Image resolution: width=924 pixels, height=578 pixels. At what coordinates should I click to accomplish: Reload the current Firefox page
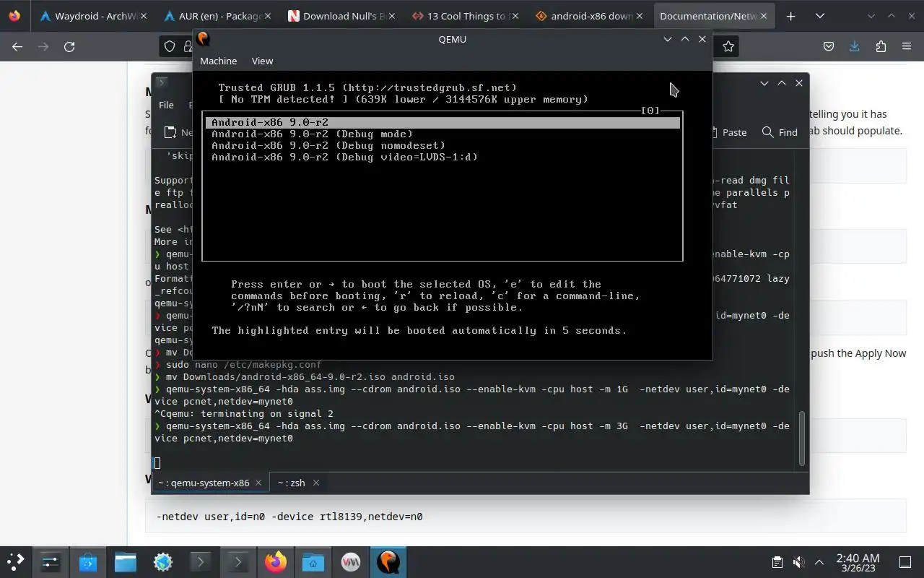pos(69,46)
